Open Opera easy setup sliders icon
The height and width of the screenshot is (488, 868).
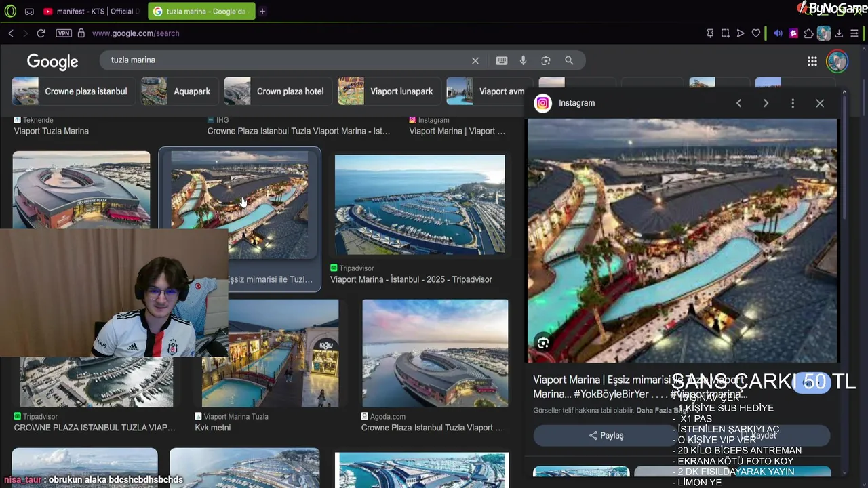(854, 33)
